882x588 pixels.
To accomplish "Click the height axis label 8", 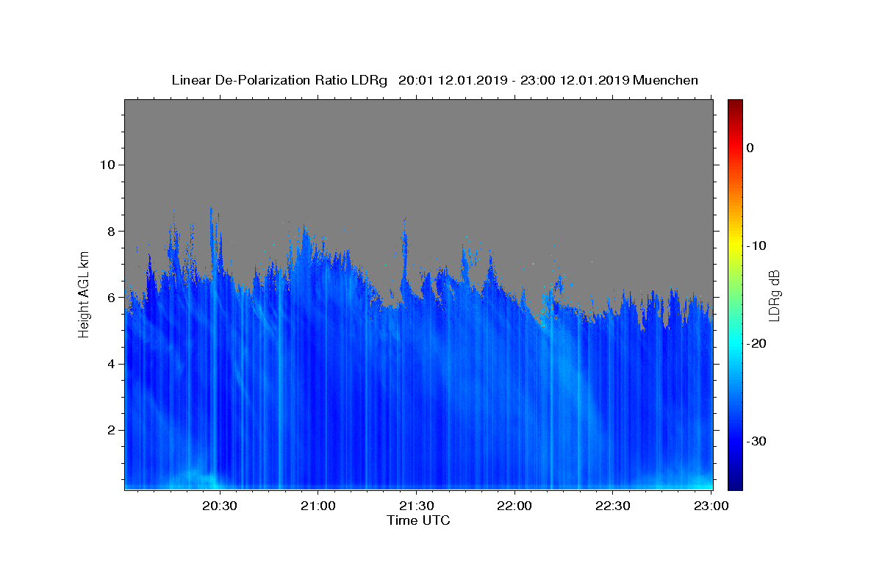I will pos(110,231).
